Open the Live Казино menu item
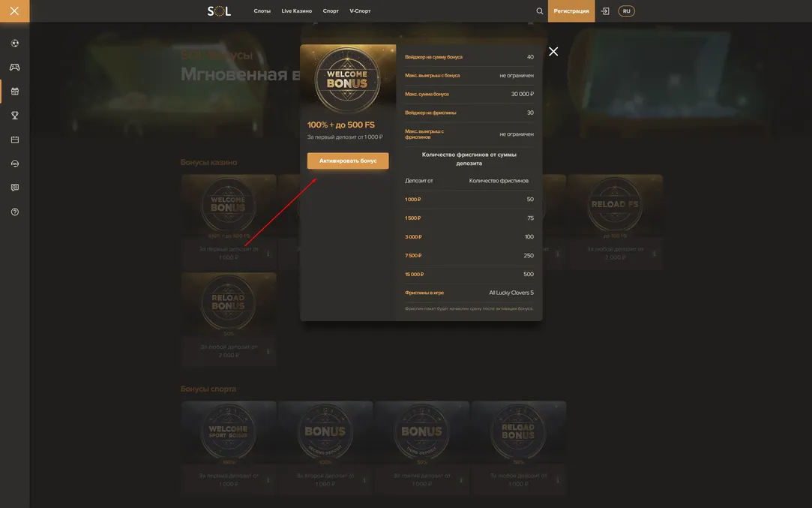The height and width of the screenshot is (508, 812). tap(296, 11)
